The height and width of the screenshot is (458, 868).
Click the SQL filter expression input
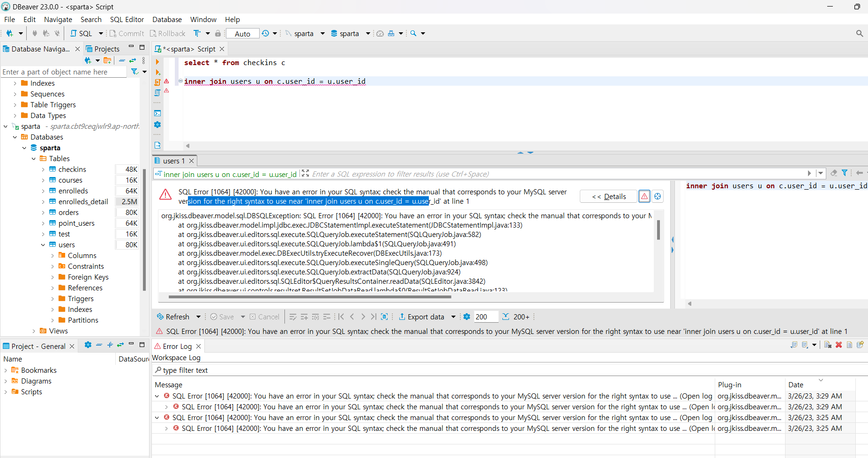[558, 174]
